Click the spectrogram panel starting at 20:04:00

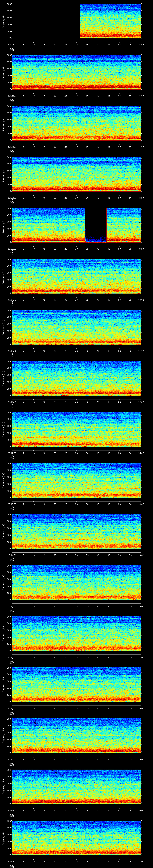[77, 21]
